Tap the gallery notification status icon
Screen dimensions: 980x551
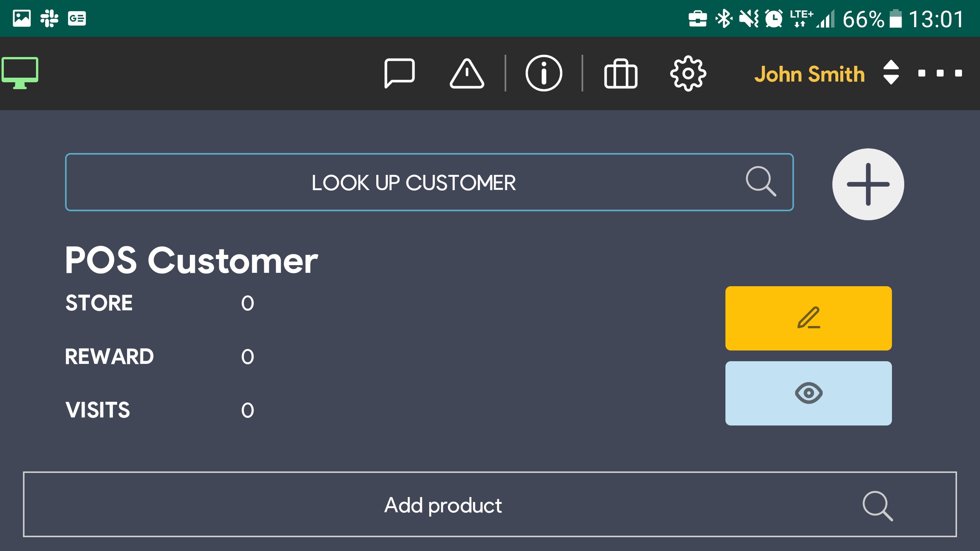tap(22, 18)
